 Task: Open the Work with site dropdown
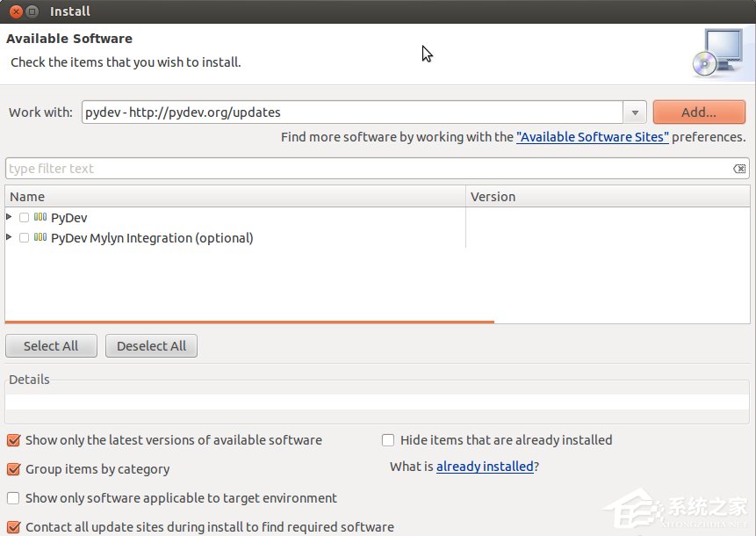(634, 112)
